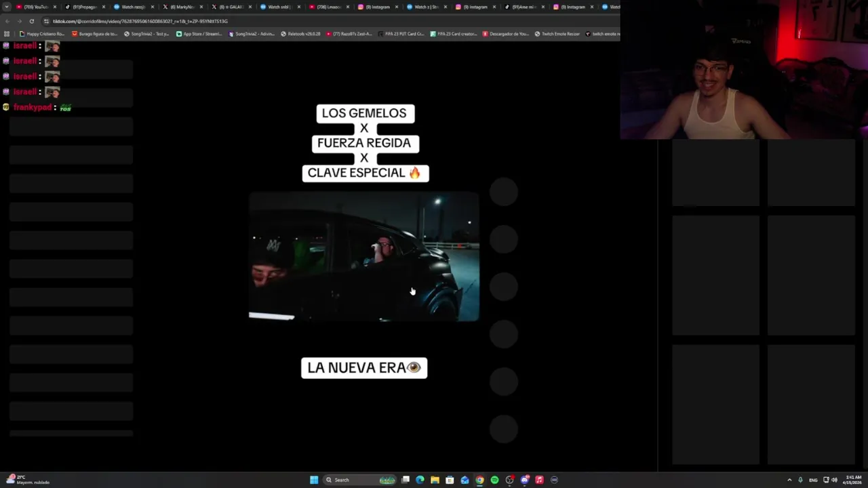Click frankypad username in the chat overlay
This screenshot has height=488, width=868.
33,107
